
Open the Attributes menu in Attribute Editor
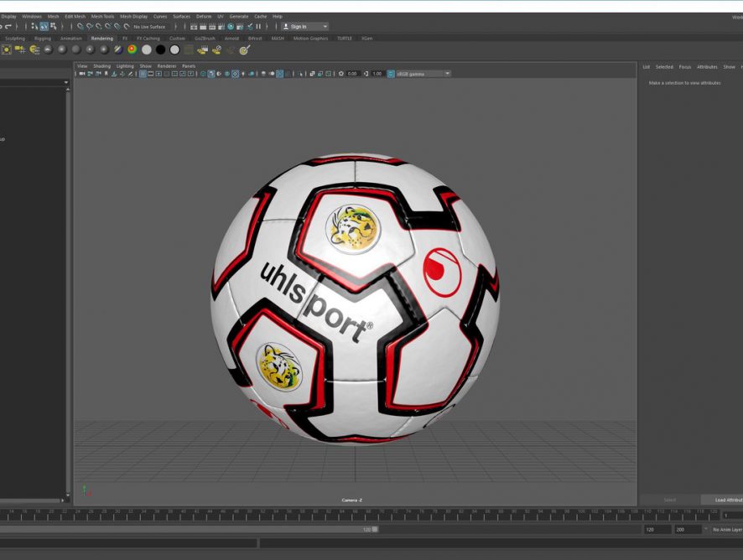[707, 67]
